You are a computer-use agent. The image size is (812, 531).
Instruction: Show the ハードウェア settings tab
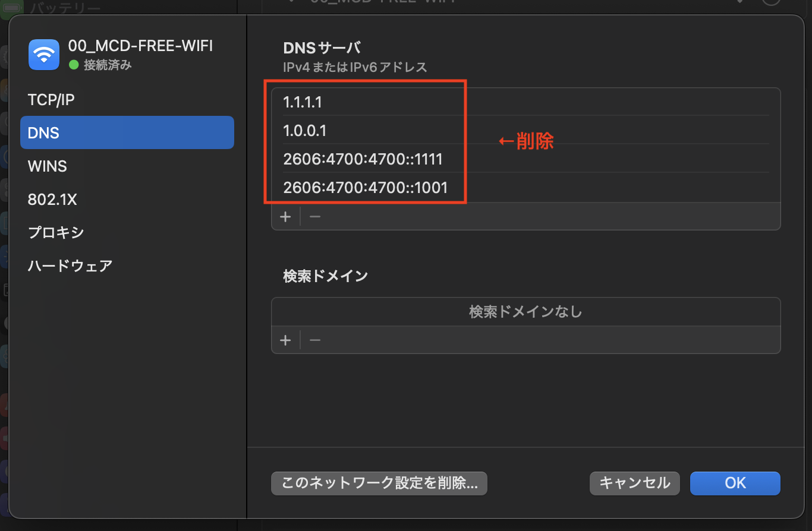(70, 265)
